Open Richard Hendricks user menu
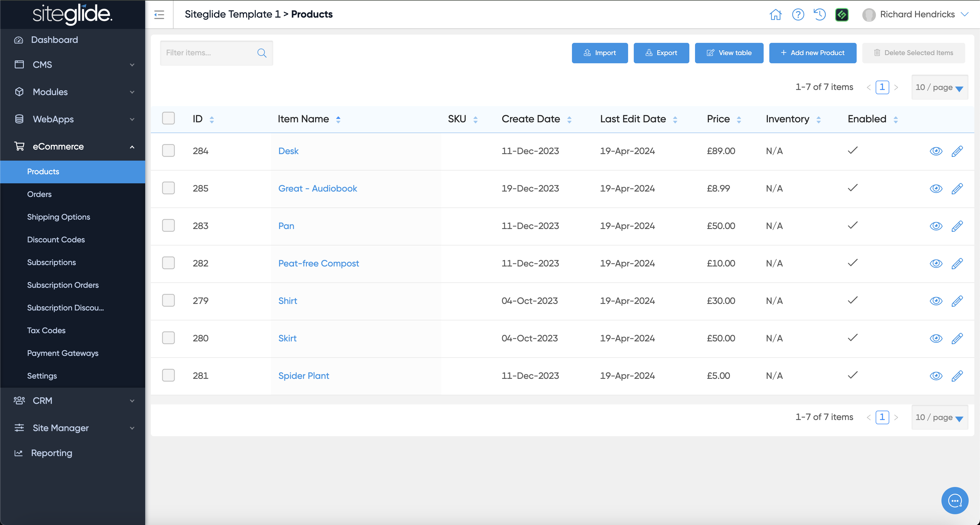 click(x=917, y=14)
